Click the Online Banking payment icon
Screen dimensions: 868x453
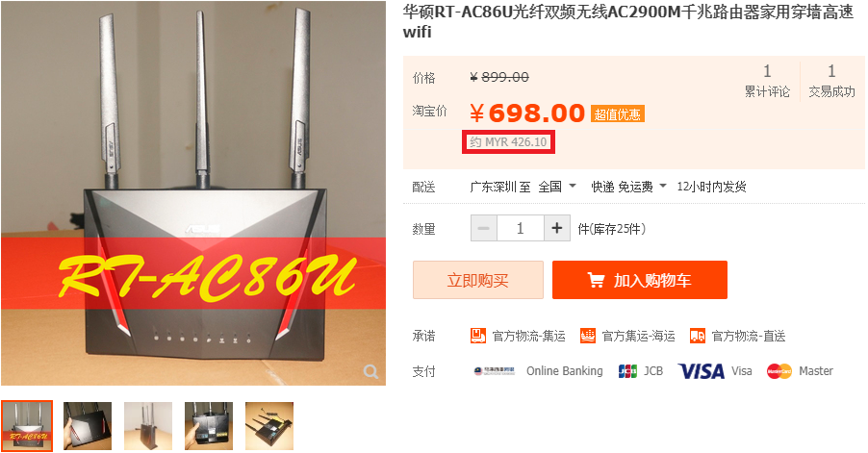(x=495, y=371)
